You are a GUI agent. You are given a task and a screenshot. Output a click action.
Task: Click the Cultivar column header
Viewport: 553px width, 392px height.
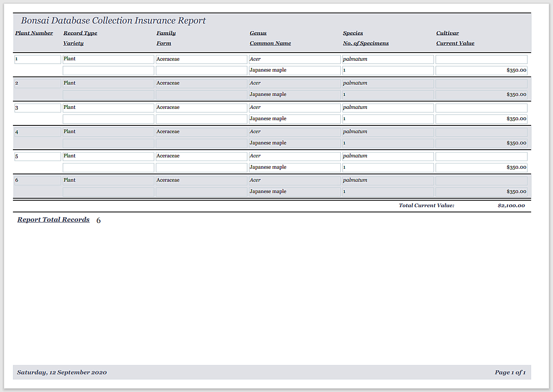447,33
